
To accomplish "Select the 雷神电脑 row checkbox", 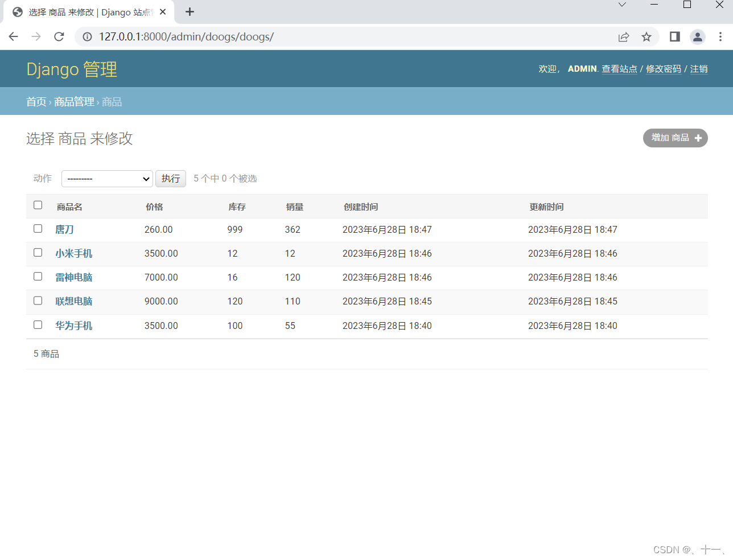I will click(x=38, y=277).
